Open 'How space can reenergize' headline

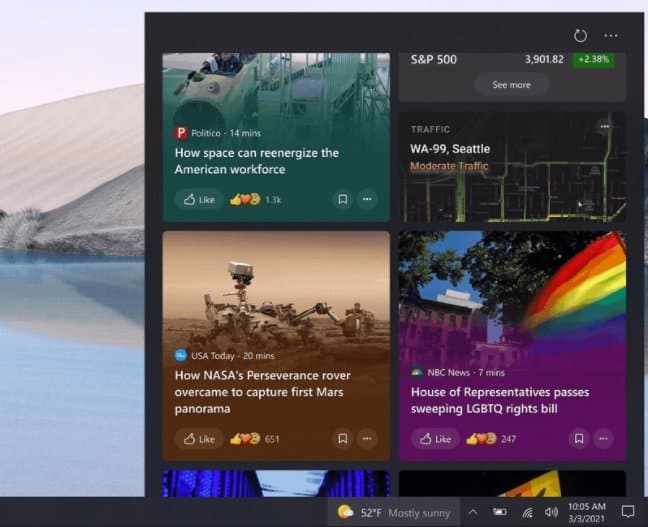click(x=257, y=161)
